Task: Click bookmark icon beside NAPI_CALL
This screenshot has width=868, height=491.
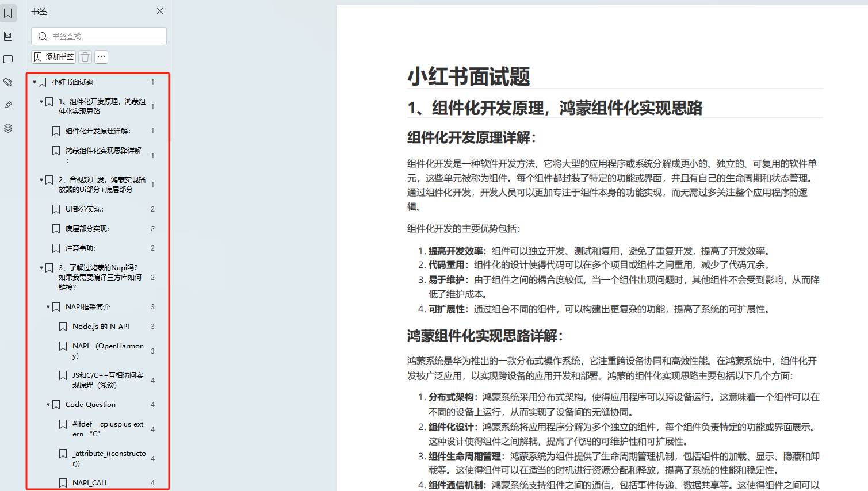Action: click(x=63, y=483)
